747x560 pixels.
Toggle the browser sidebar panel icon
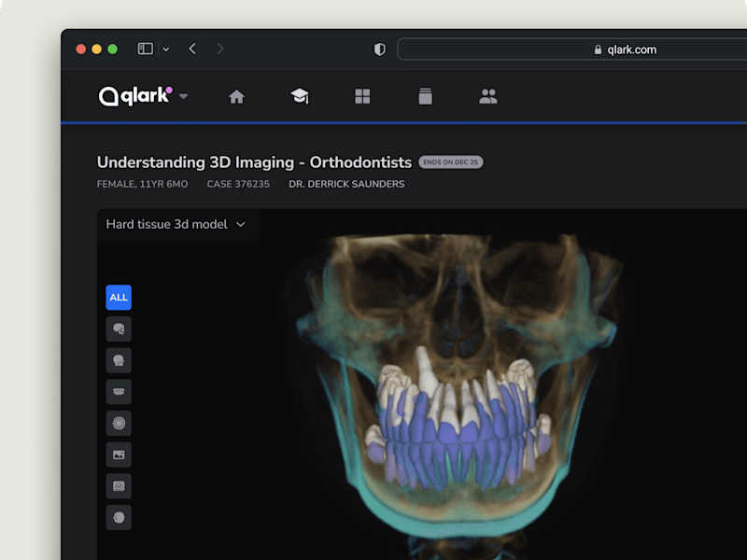pyautogui.click(x=146, y=49)
